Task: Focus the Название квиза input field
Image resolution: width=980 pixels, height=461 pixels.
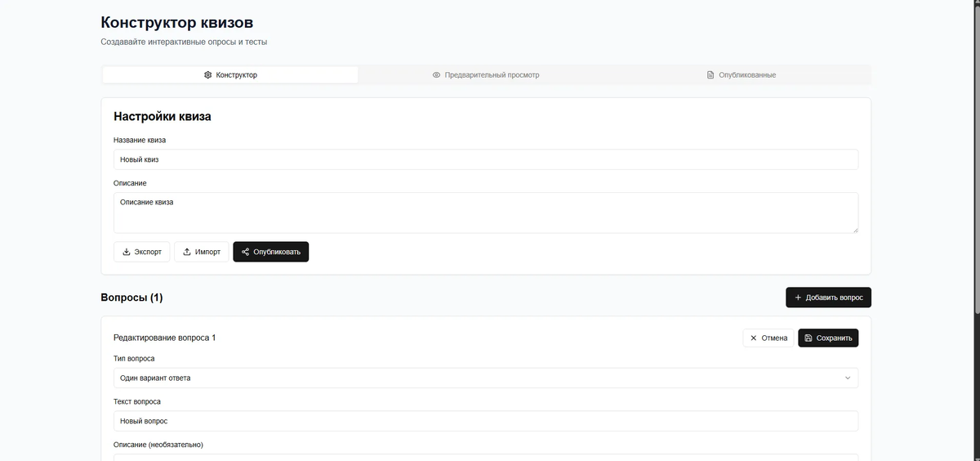Action: 486,159
